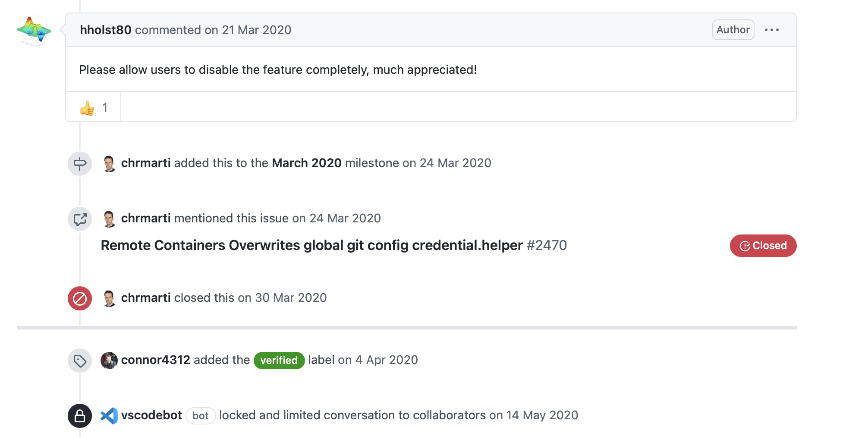Image resolution: width=868 pixels, height=437 pixels.
Task: Click the milestone signpost icon
Action: point(80,164)
